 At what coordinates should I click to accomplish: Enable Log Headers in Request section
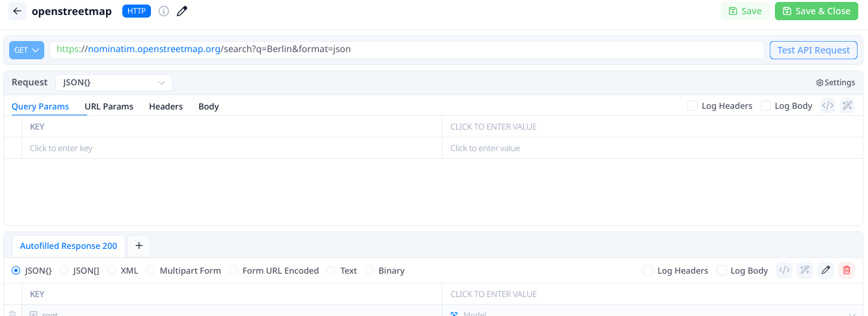[692, 106]
